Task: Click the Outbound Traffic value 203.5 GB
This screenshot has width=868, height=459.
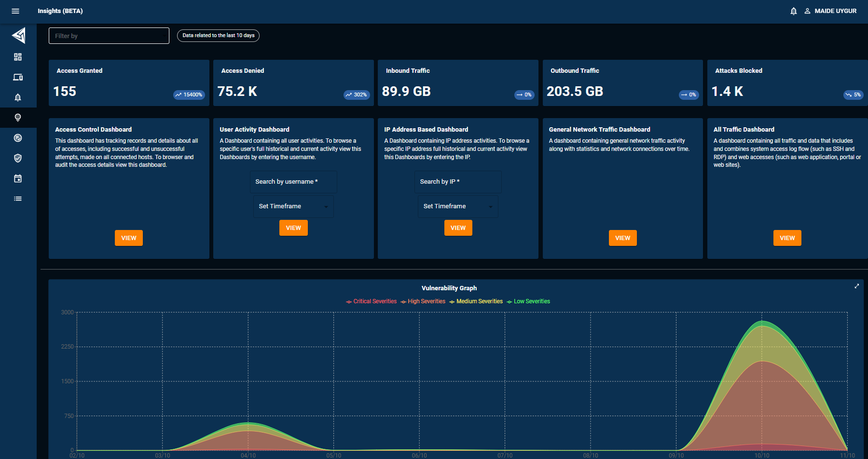Action: tap(575, 92)
